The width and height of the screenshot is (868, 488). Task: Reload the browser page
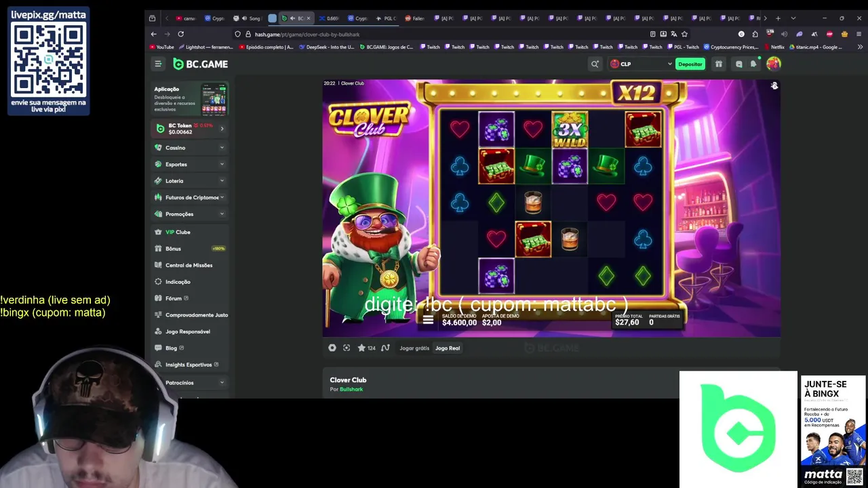(x=180, y=34)
